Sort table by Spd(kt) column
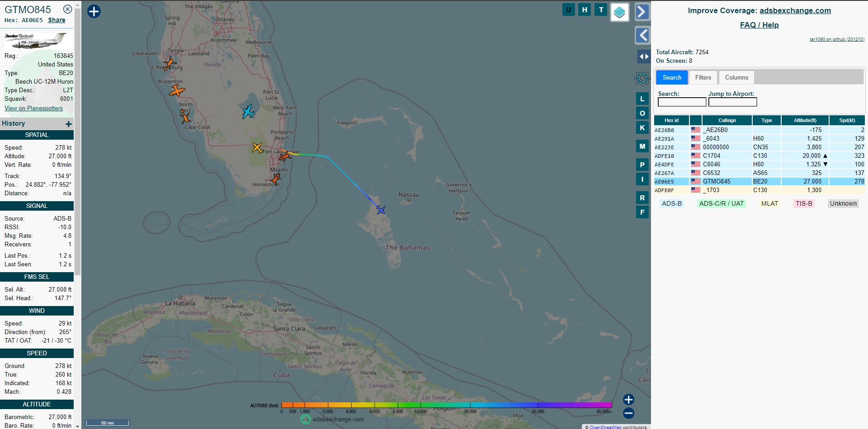 point(847,120)
